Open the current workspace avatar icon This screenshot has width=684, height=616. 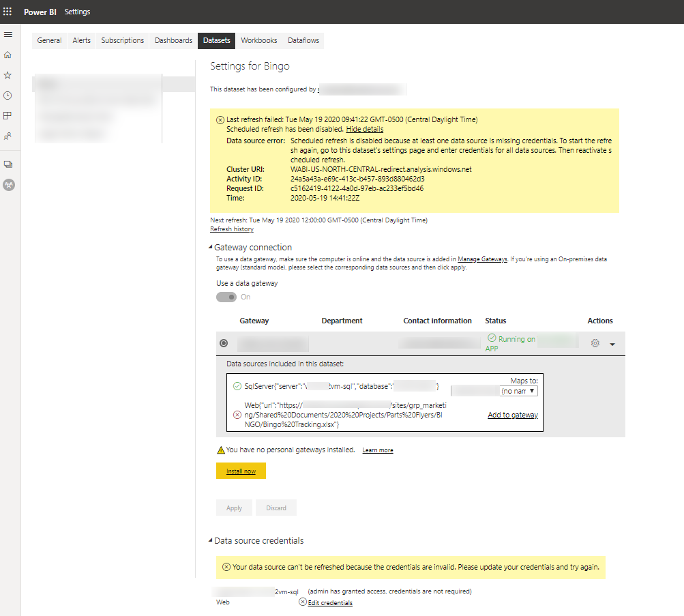click(9, 185)
